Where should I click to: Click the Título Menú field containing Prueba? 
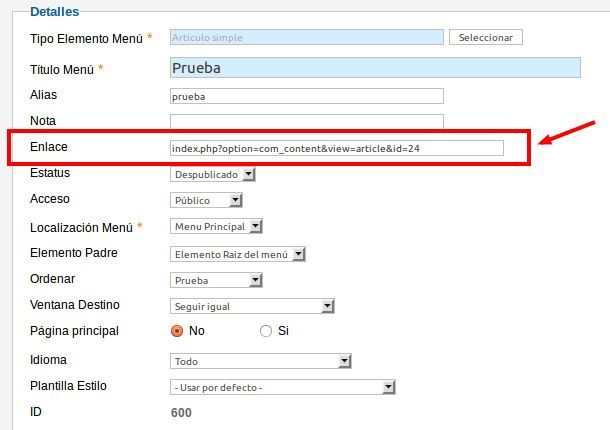[x=375, y=68]
